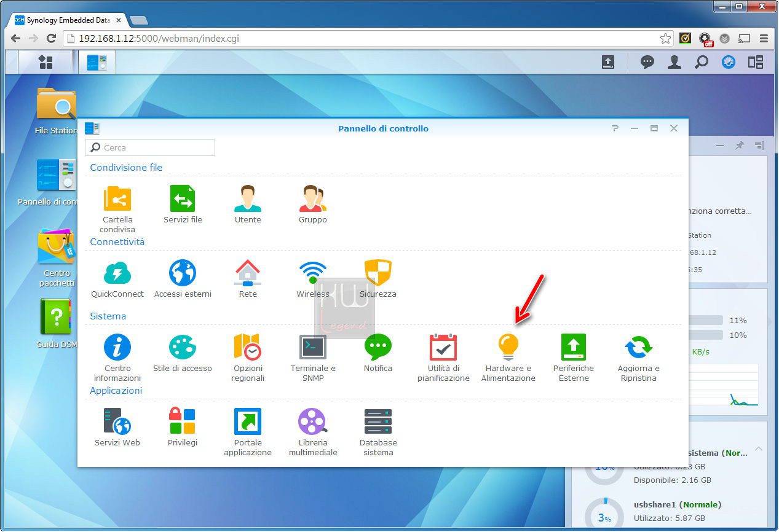Screen dimensions: 779x532
Task: Open Sicurezza settings
Action: click(378, 279)
